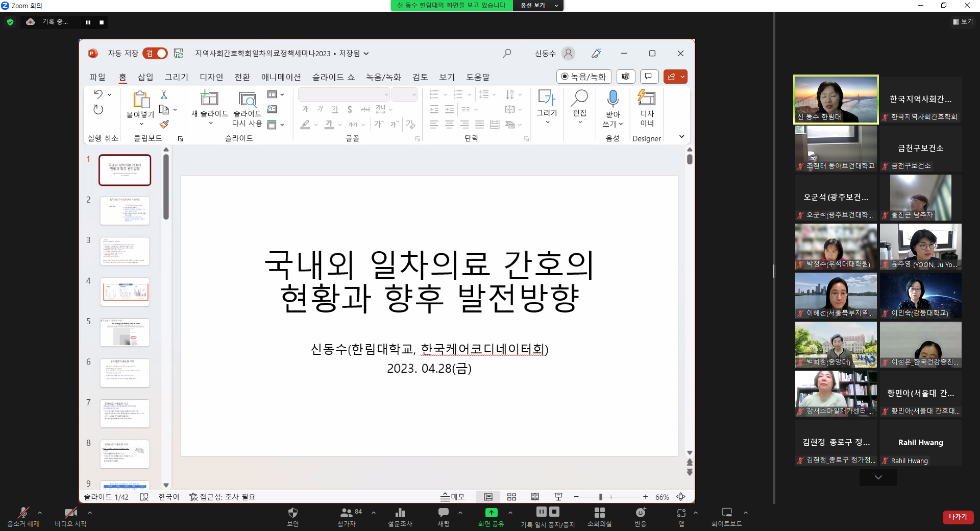The height and width of the screenshot is (531, 980).
Task: Open the participants (참가자) panel
Action: coord(347,513)
